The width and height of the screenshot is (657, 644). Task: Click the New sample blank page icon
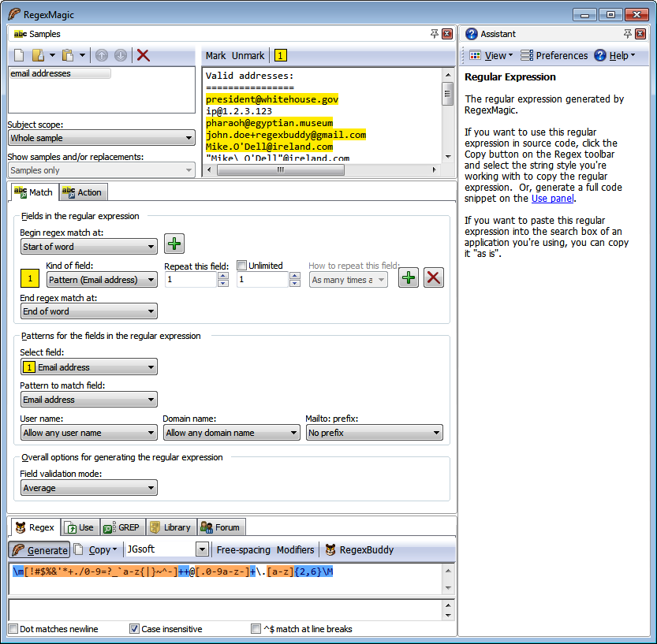pos(19,55)
